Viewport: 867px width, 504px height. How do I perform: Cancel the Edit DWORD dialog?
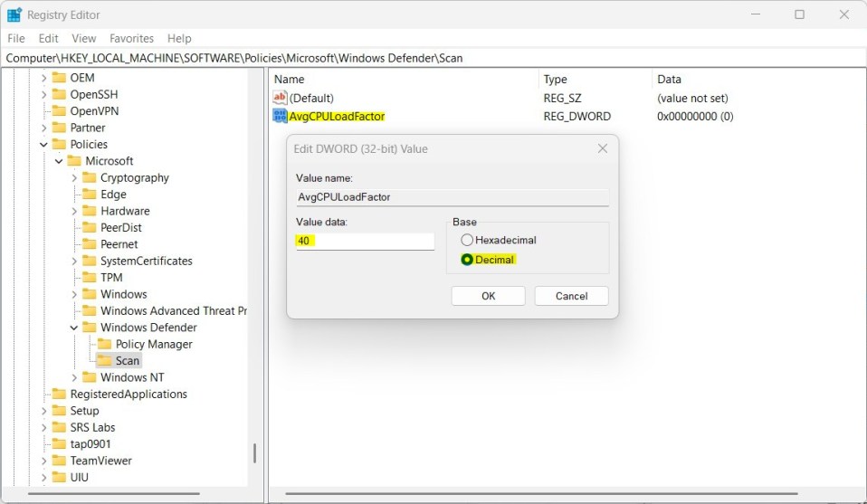pos(571,296)
